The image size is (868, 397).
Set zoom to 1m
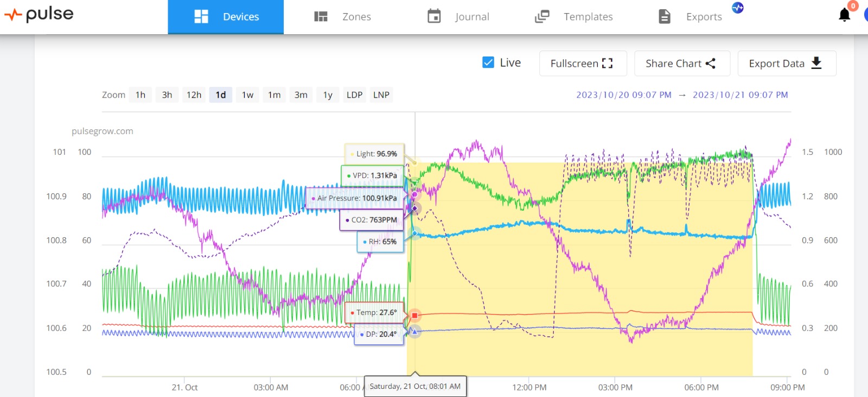click(274, 95)
